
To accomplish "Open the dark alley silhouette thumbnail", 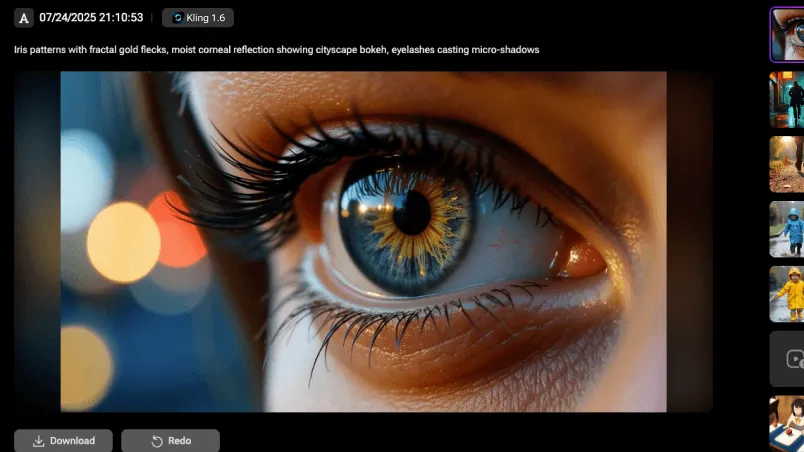I will 787,100.
